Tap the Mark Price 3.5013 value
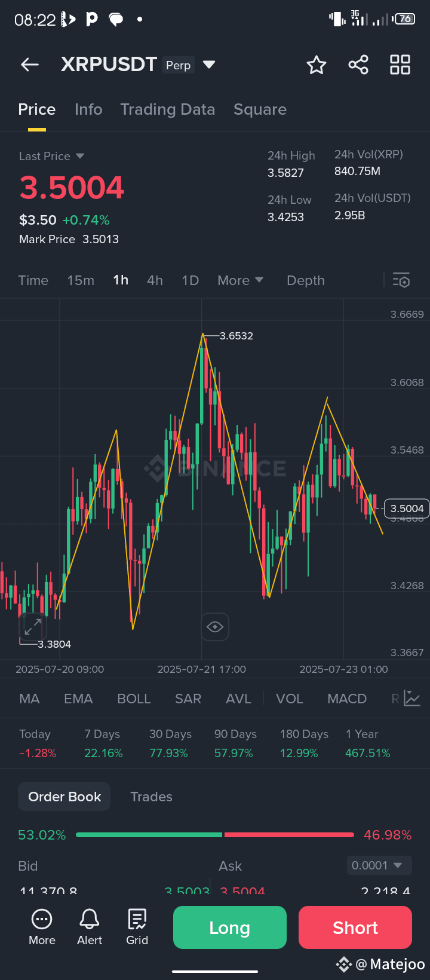The height and width of the screenshot is (980, 430). [69, 239]
